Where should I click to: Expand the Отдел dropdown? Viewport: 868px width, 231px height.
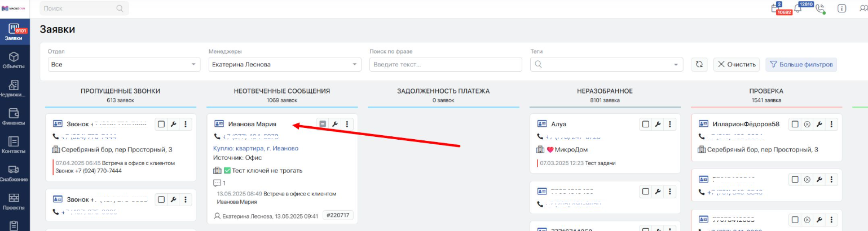[124, 64]
